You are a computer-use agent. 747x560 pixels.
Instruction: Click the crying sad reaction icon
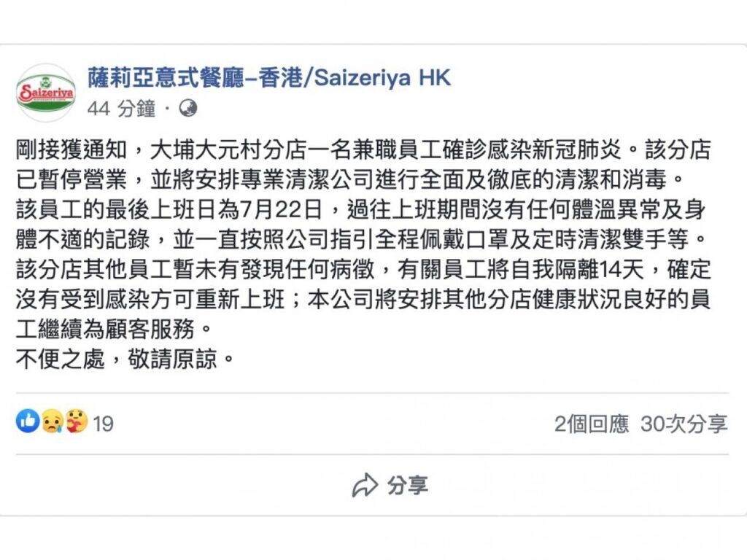(51, 421)
